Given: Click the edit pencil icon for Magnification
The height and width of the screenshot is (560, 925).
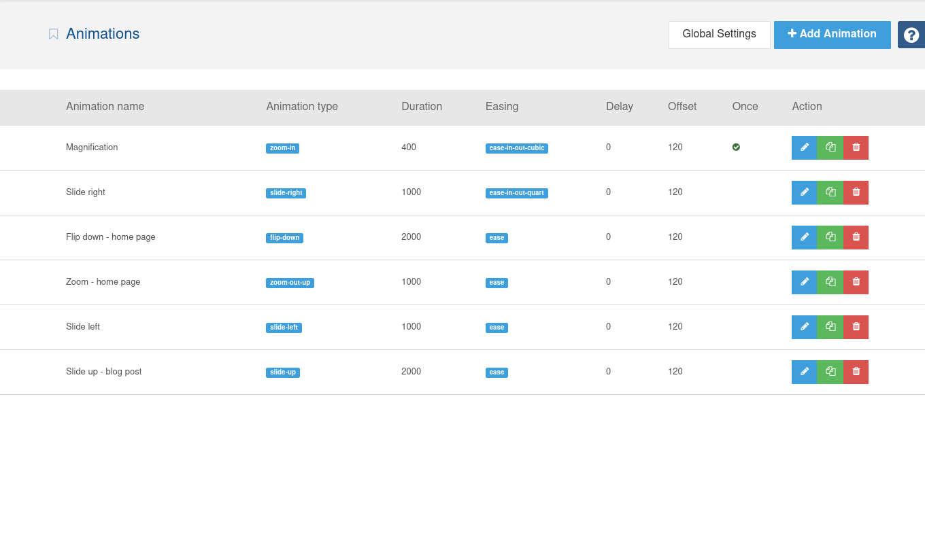Looking at the screenshot, I should 804,147.
